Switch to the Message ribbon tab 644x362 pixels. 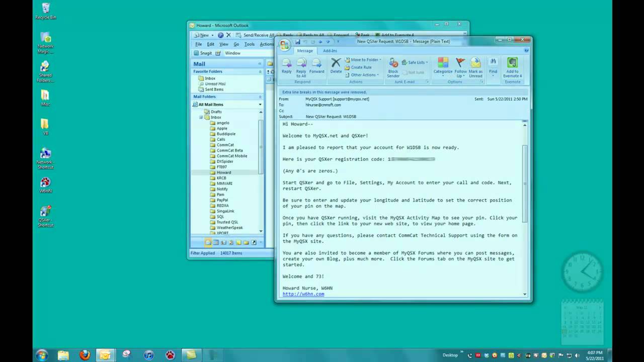[304, 51]
